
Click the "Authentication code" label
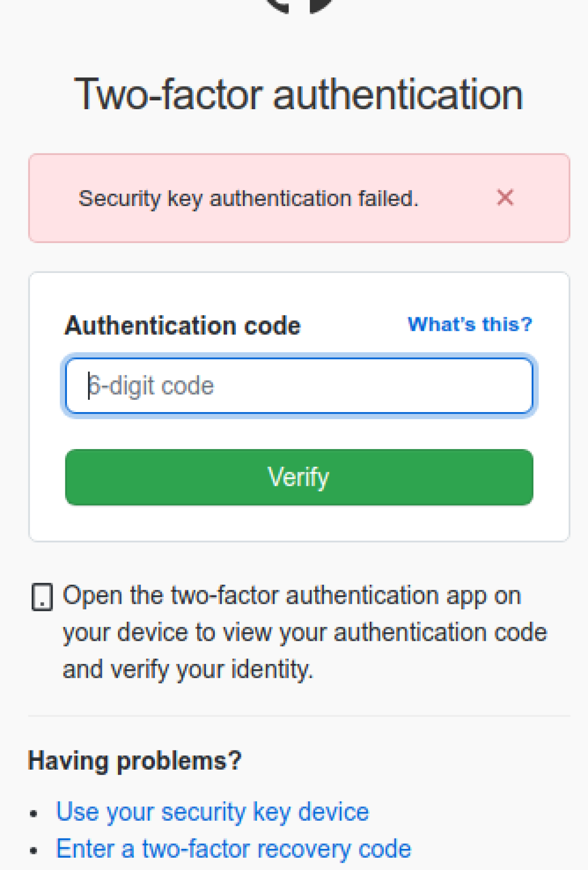(x=182, y=326)
